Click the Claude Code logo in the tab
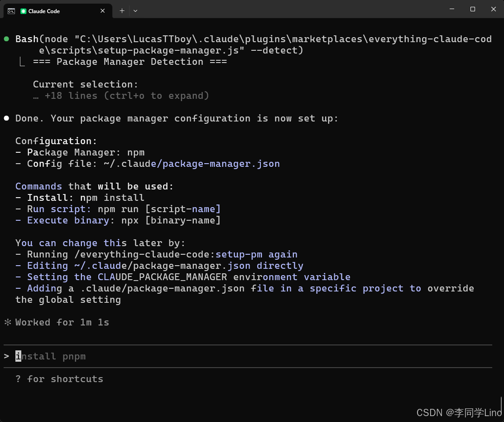Viewport: 504px width, 422px height. coord(23,11)
